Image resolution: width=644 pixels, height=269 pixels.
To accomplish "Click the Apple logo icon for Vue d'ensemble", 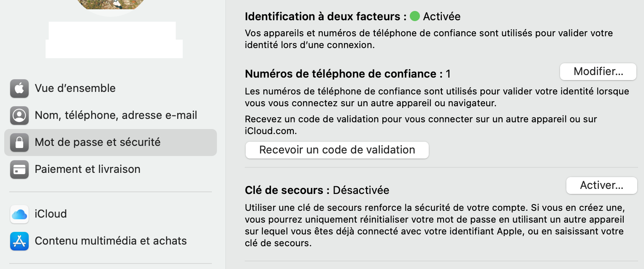I will pos(19,89).
